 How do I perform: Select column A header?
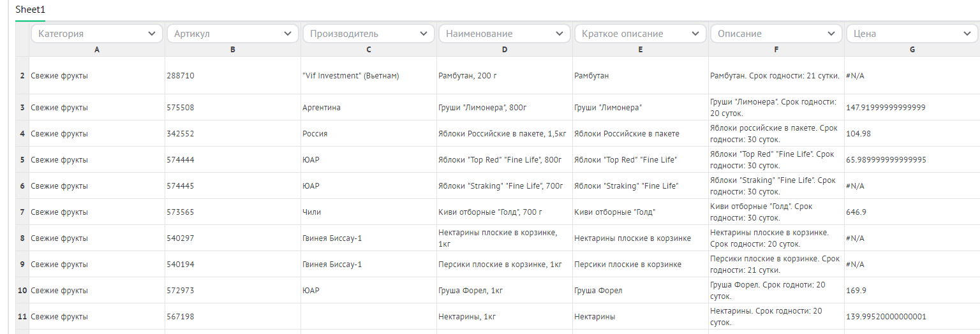click(96, 50)
